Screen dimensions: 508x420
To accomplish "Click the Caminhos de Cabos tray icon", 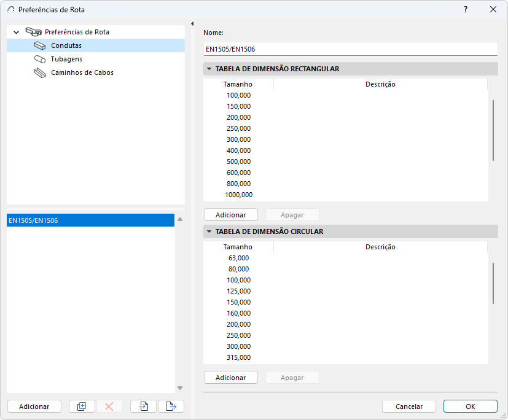I will click(40, 72).
